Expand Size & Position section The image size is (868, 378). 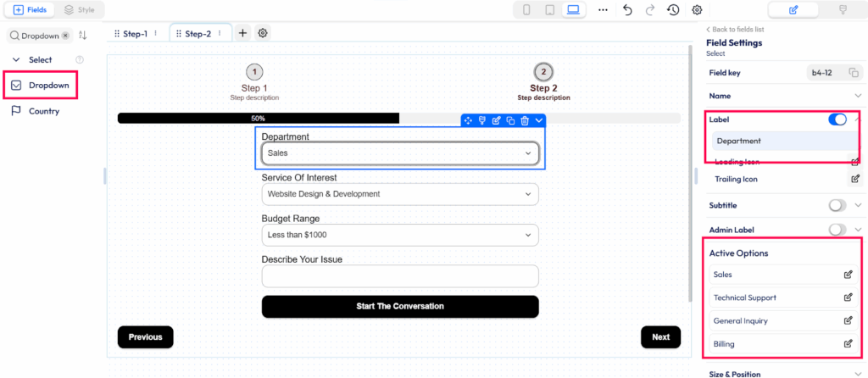tap(858, 374)
